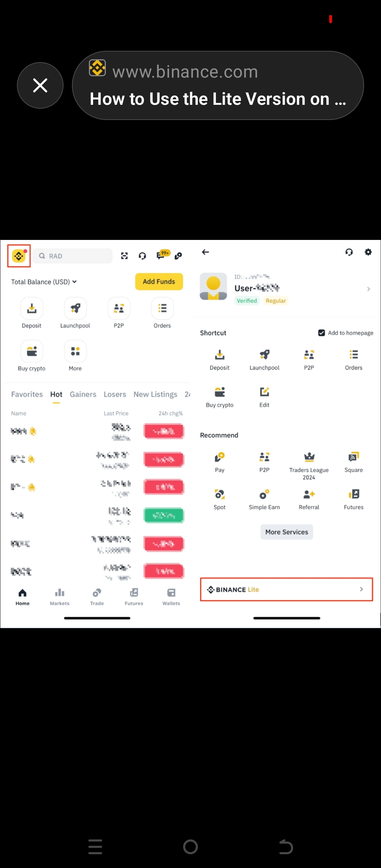This screenshot has width=381, height=868.
Task: Toggle the Add to homepage checkbox
Action: point(321,333)
